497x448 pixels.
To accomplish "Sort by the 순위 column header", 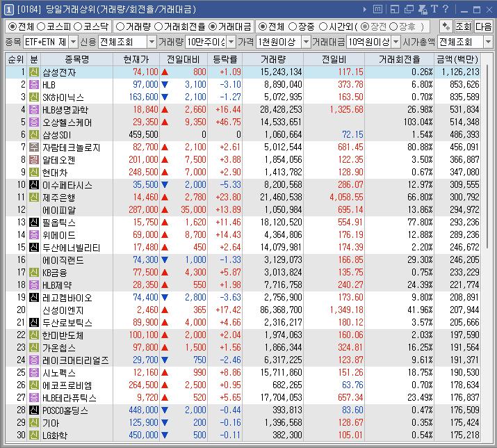I will point(16,59).
